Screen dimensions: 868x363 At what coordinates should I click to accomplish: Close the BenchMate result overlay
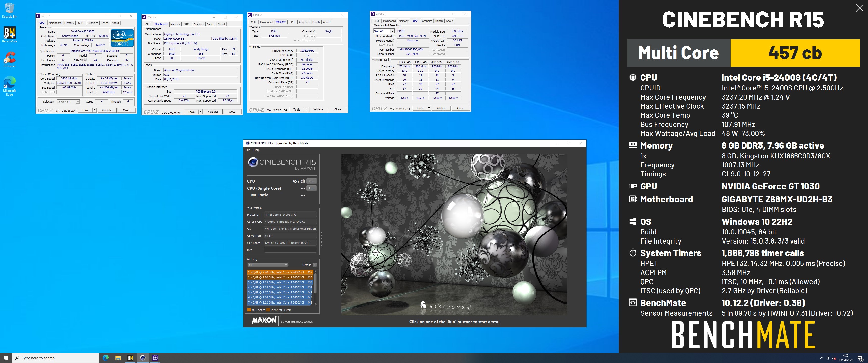(860, 8)
